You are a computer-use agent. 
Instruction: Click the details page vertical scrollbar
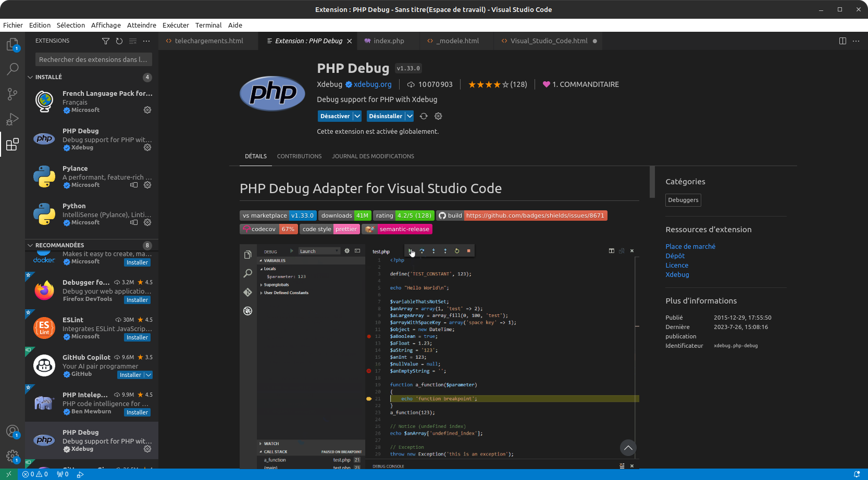click(x=652, y=182)
